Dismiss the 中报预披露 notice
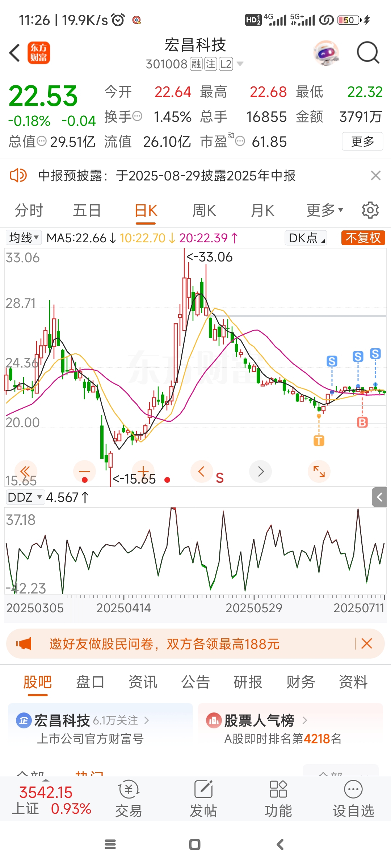The image size is (391, 868). click(x=376, y=176)
